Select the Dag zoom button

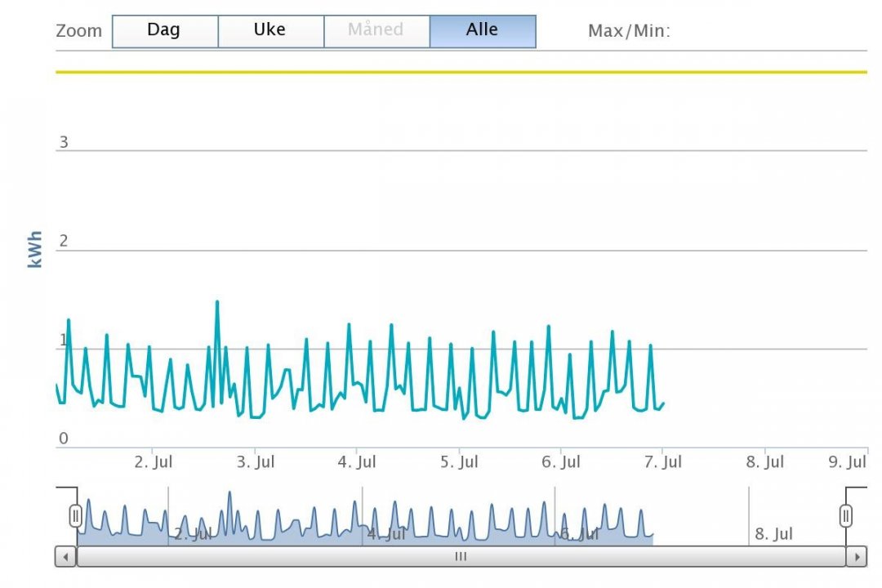(164, 31)
